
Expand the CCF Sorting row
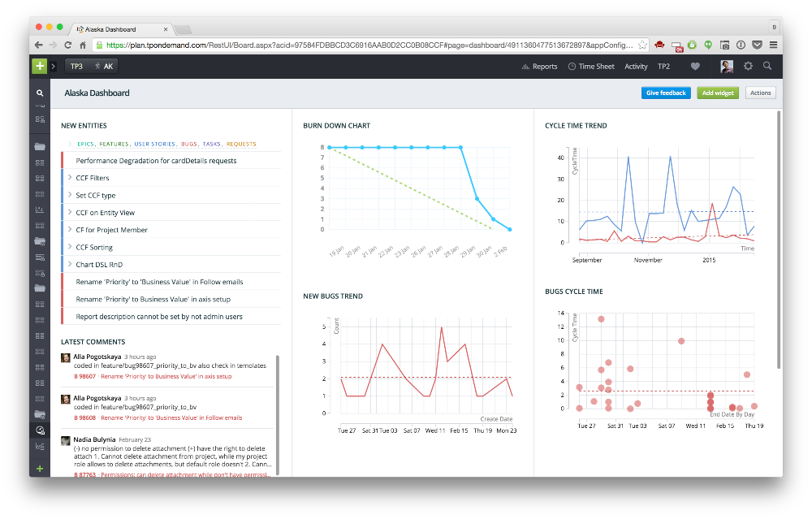69,247
